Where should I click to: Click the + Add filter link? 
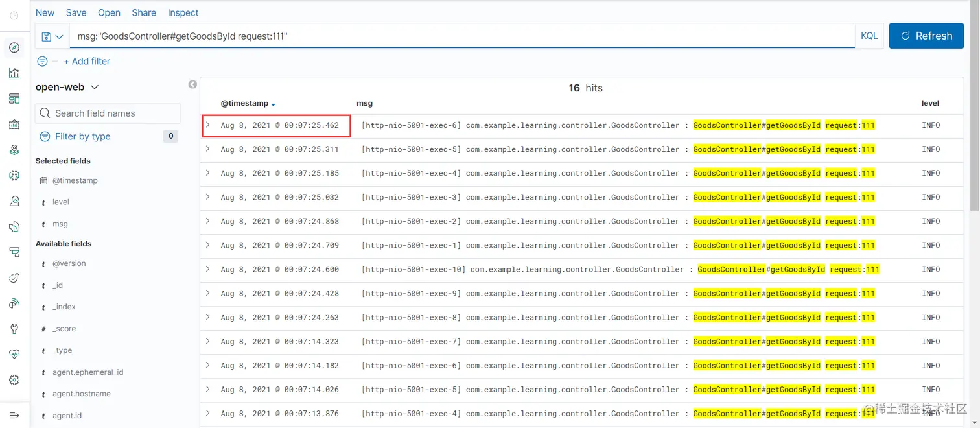click(x=87, y=61)
